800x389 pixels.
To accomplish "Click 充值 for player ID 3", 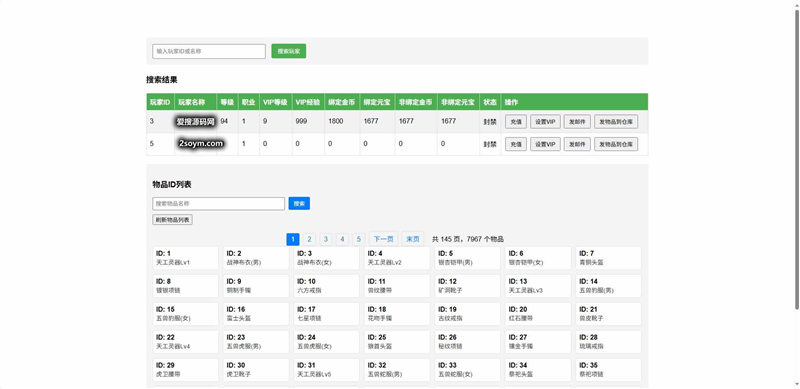I will point(516,121).
